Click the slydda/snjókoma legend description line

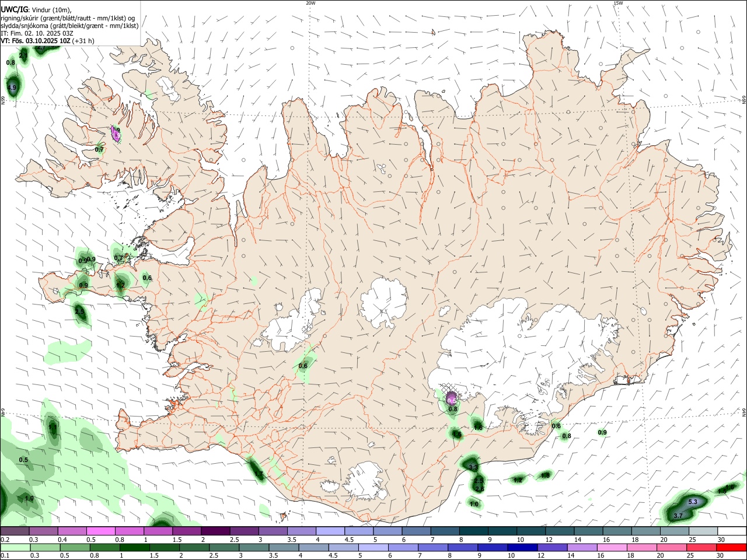(x=69, y=26)
